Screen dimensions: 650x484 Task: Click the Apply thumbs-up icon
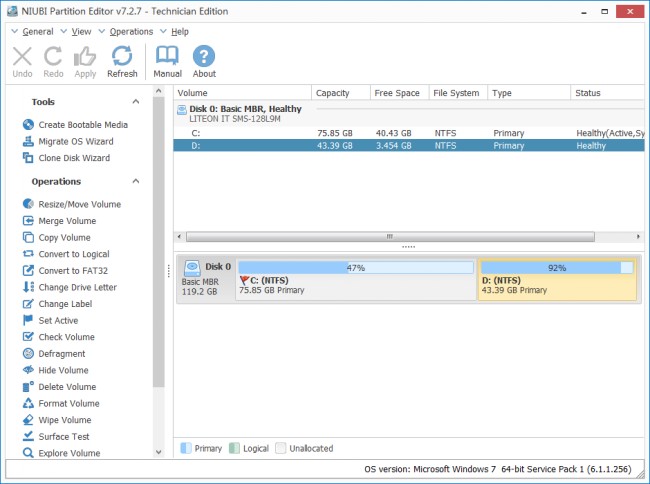85,56
